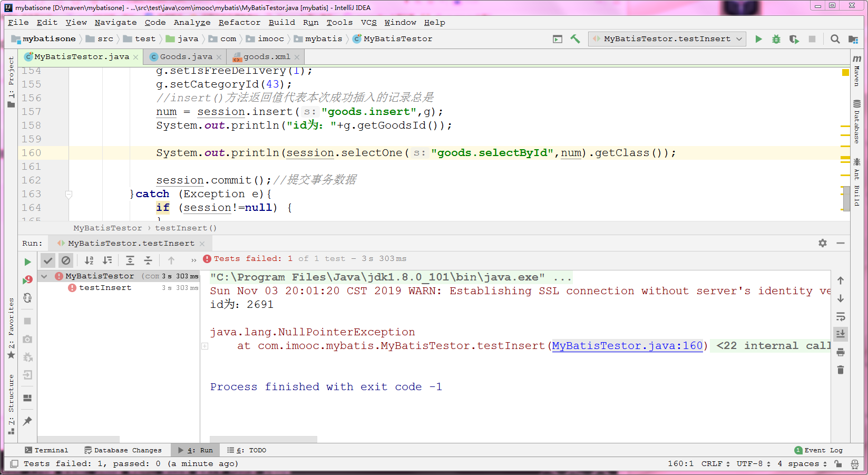Viewport: 868px width, 475px height.
Task: Run with coverage from the main toolbar
Action: [794, 39]
